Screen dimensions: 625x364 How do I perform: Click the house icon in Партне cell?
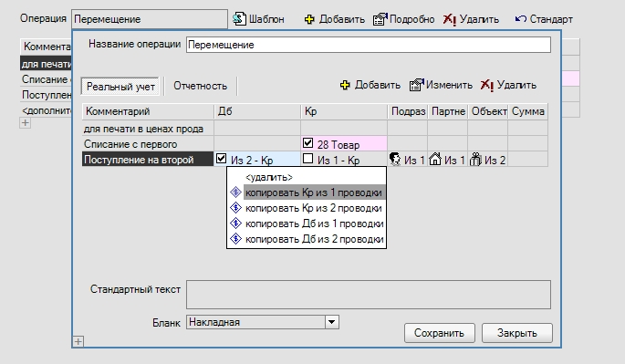tap(435, 159)
